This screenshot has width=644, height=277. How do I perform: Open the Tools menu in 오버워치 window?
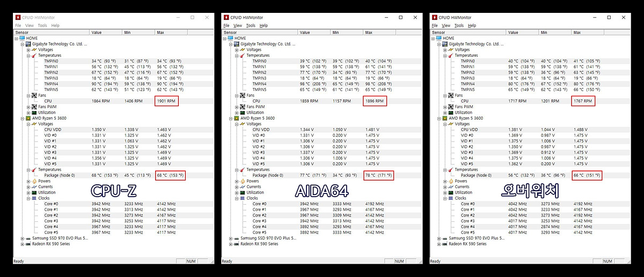click(x=458, y=25)
